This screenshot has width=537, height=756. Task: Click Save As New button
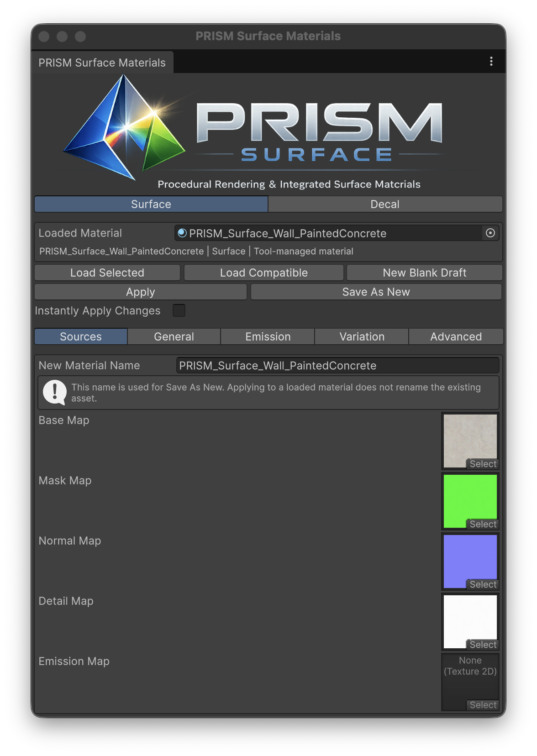376,292
